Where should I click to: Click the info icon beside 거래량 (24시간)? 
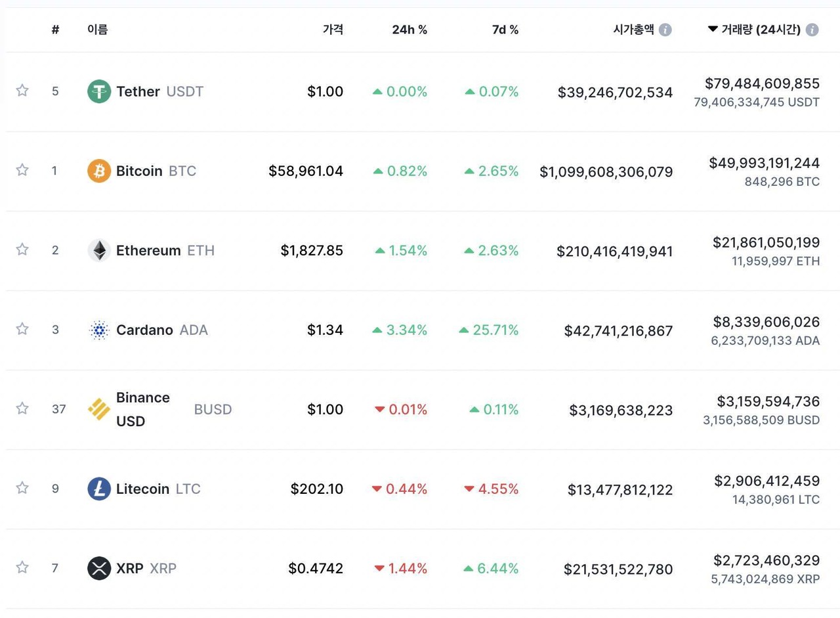tap(812, 30)
